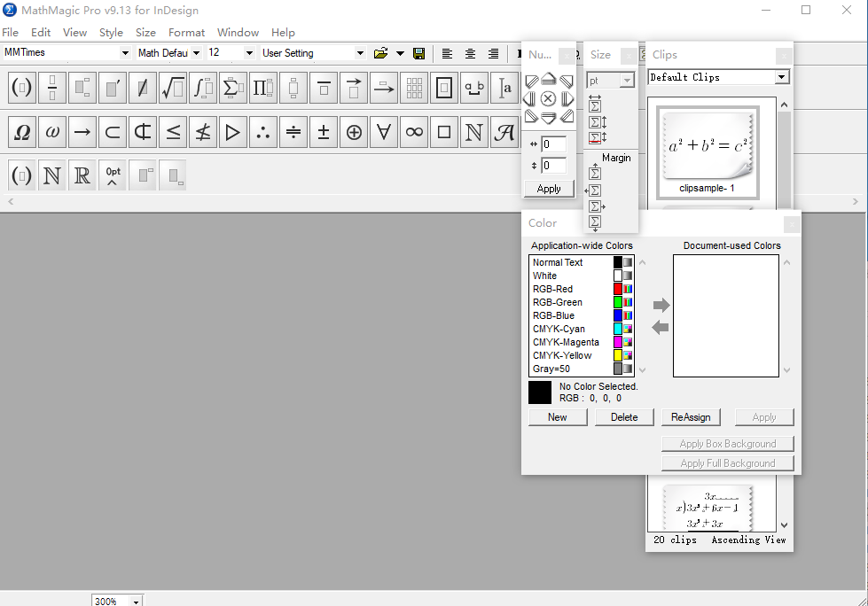Open the MMTimes font dropdown

(x=125, y=53)
